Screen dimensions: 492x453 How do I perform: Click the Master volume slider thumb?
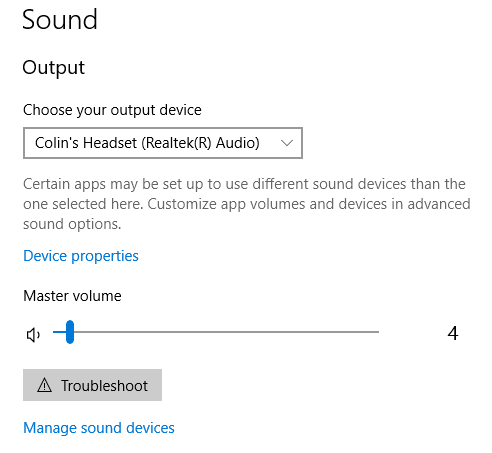pos(70,332)
